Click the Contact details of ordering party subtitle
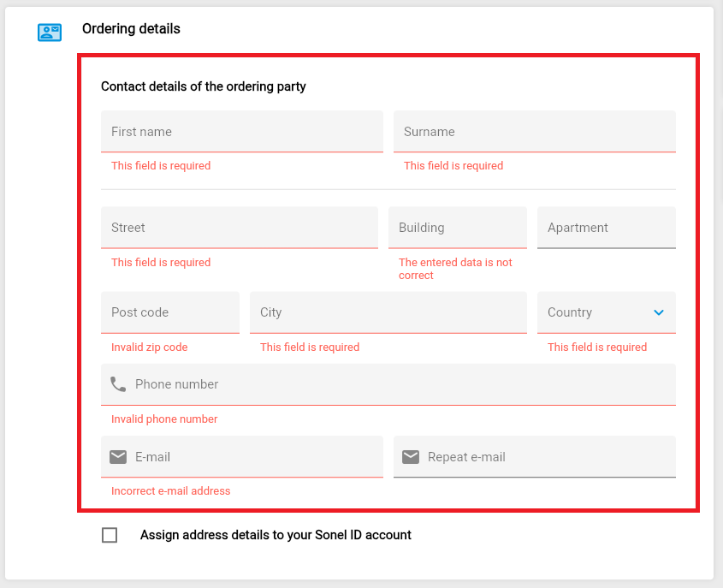Image resolution: width=723 pixels, height=588 pixels. [x=204, y=86]
